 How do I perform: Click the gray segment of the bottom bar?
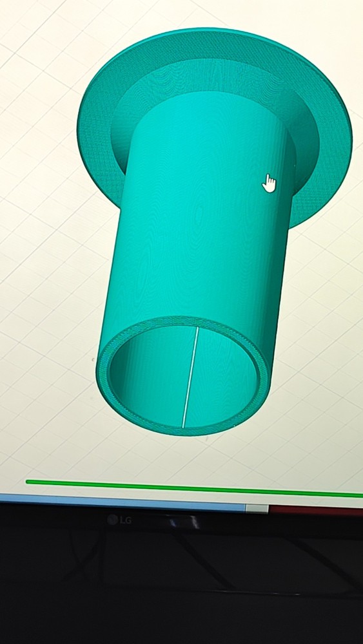(x=257, y=509)
